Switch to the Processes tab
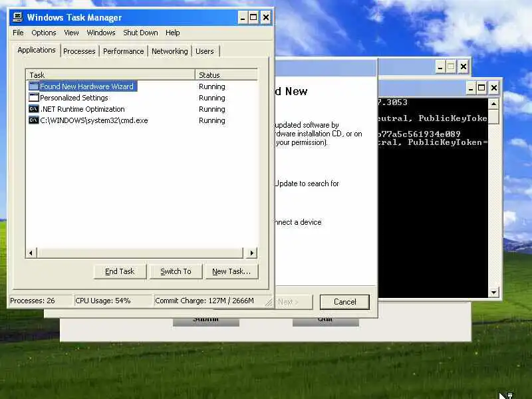Screen dimensions: 532x399 [79, 51]
